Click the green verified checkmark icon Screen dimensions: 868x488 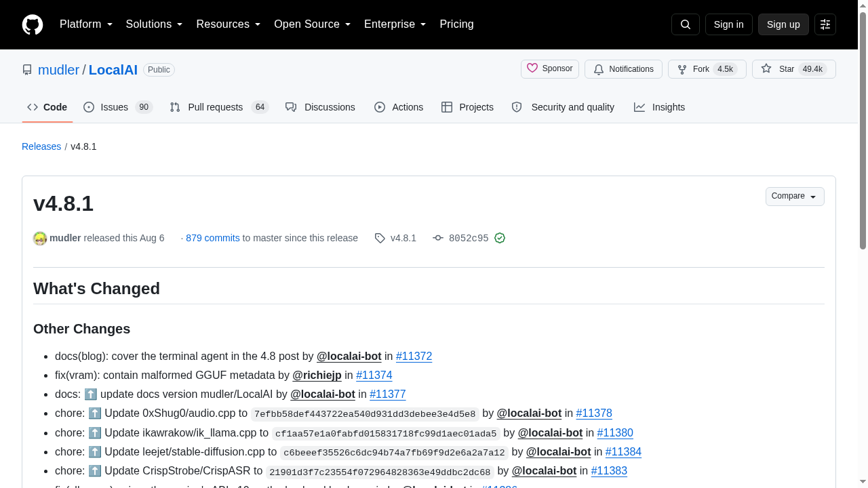click(500, 238)
